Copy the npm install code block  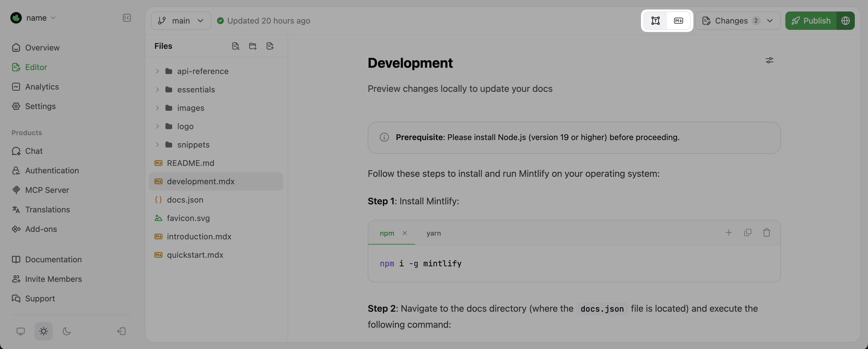(748, 232)
